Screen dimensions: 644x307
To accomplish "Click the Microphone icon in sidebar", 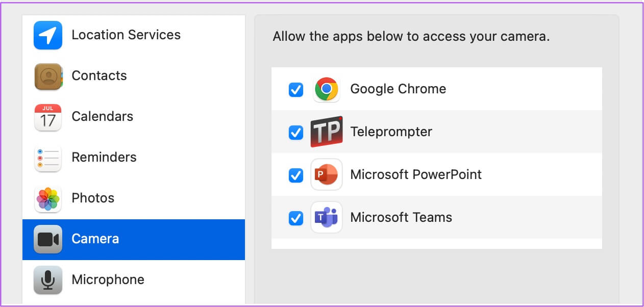I will (48, 279).
